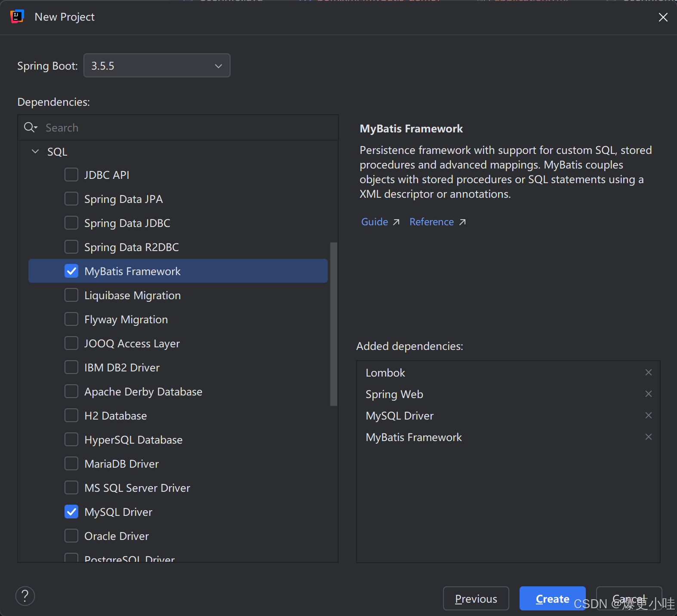Screen dimensions: 677x616
Task: Click the Previous button
Action: [476, 598]
